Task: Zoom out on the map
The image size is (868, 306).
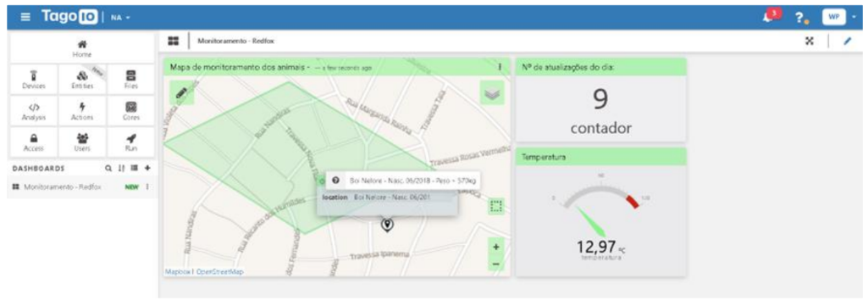Action: pyautogui.click(x=496, y=264)
